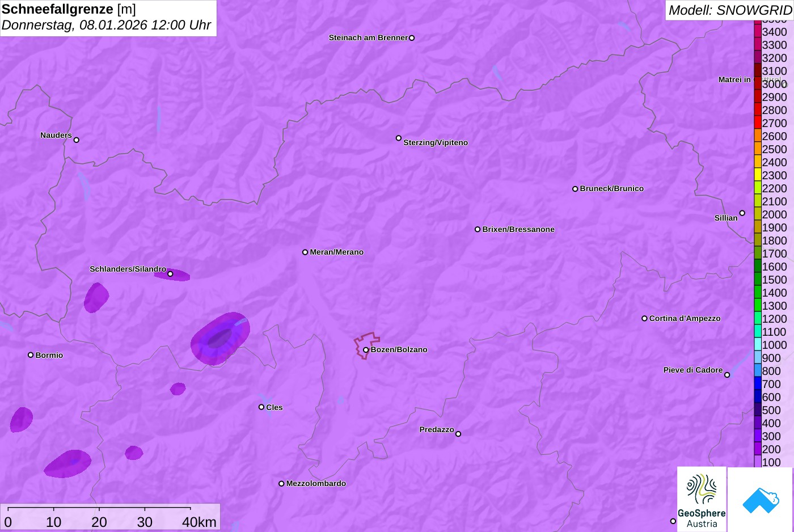Image resolution: width=794 pixels, height=532 pixels.
Task: Click the blue cloud diamond logo
Action: [761, 499]
